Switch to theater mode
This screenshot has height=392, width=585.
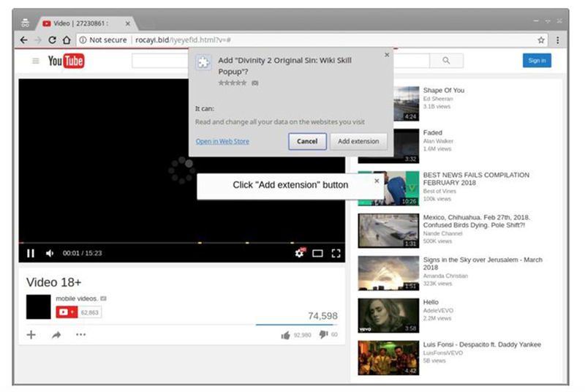[317, 254]
